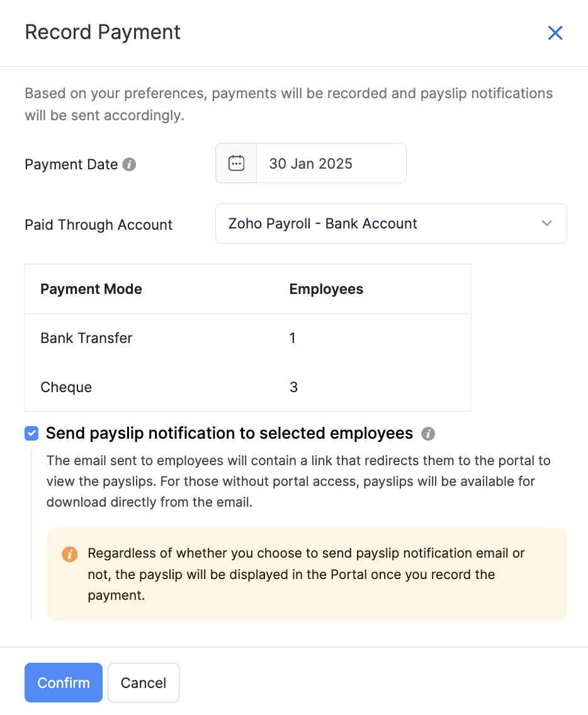This screenshot has width=588, height=715.
Task: Uncheck send payslip notification to selected employees
Action: pyautogui.click(x=31, y=433)
